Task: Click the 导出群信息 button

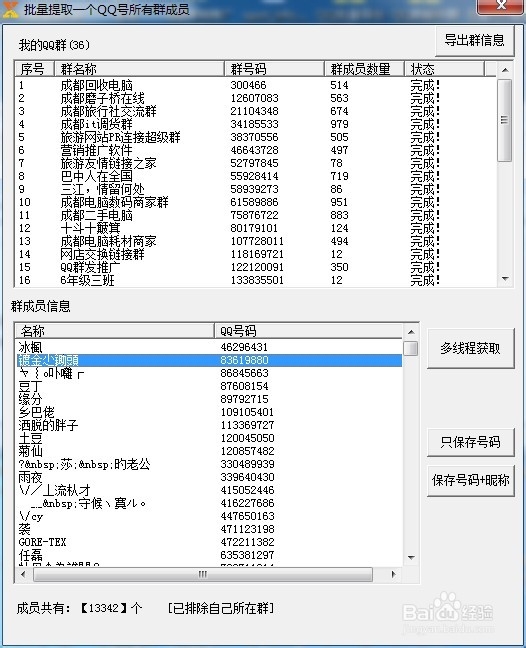Action: point(474,40)
